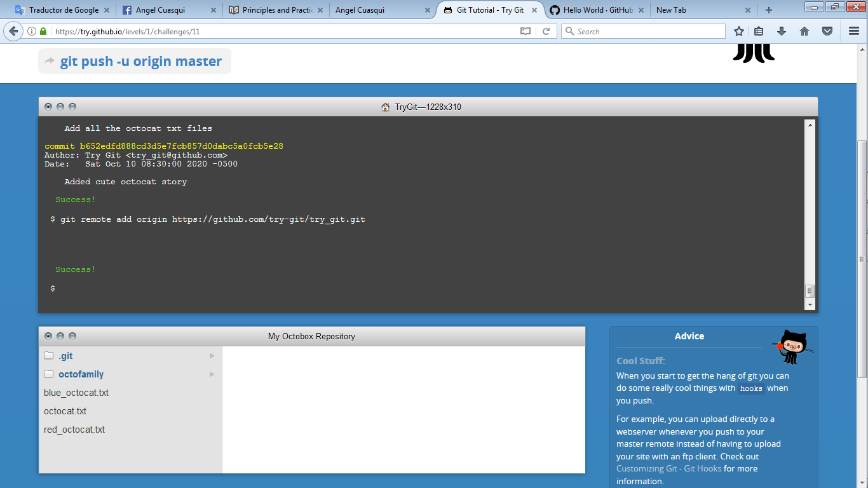Select the blue_octocat.txt file
The height and width of the screenshot is (488, 868).
[76, 393]
